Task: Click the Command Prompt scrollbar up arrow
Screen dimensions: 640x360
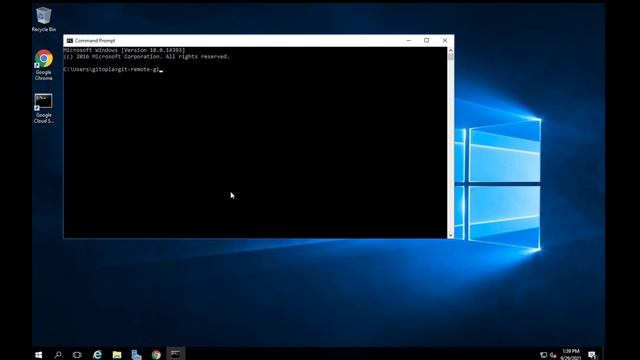Action: pyautogui.click(x=451, y=50)
